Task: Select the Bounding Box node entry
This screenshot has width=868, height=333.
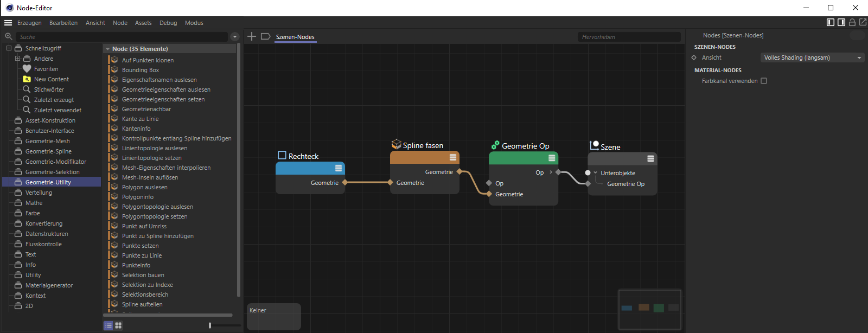Action: [x=141, y=70]
